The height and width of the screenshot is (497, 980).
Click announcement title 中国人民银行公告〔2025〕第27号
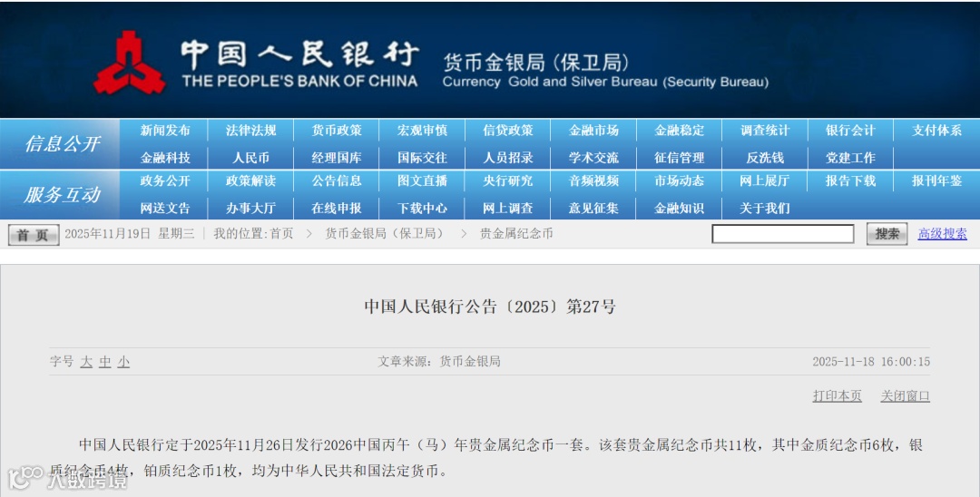tap(490, 307)
